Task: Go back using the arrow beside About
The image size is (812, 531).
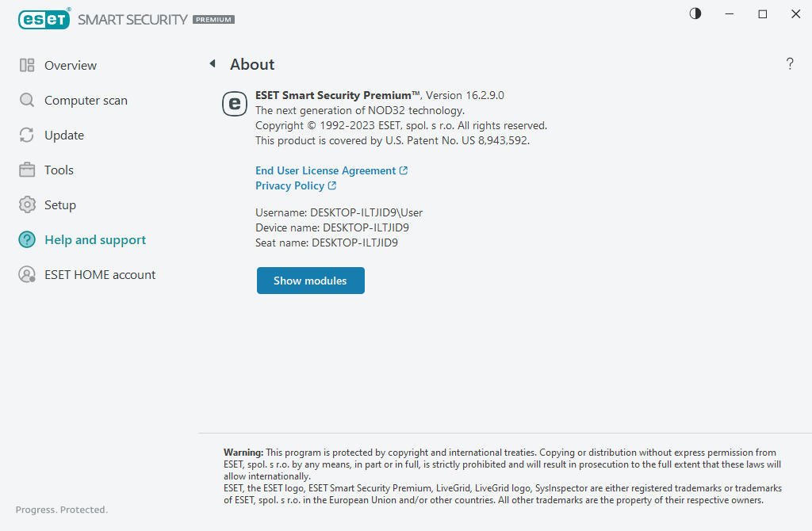Action: (212, 63)
